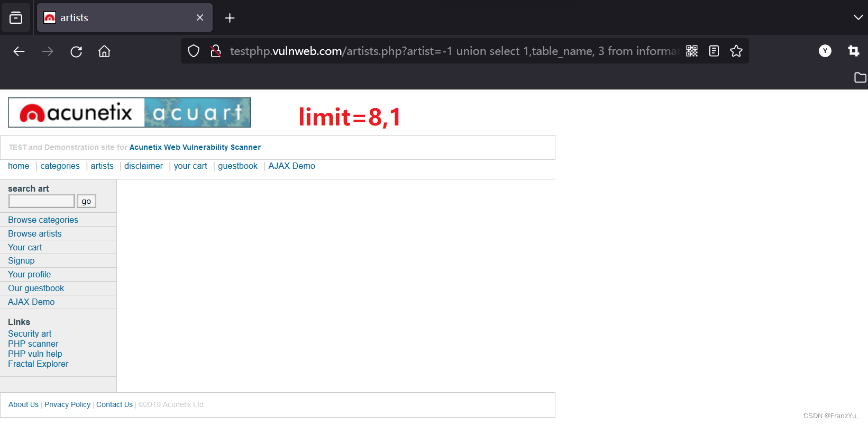This screenshot has width=868, height=424.
Task: Go to the browser home page
Action: coord(104,51)
